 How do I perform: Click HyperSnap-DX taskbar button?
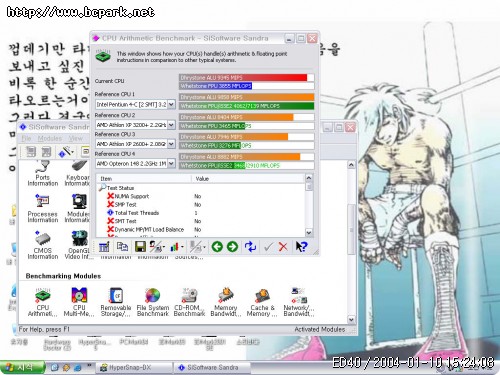pos(135,367)
